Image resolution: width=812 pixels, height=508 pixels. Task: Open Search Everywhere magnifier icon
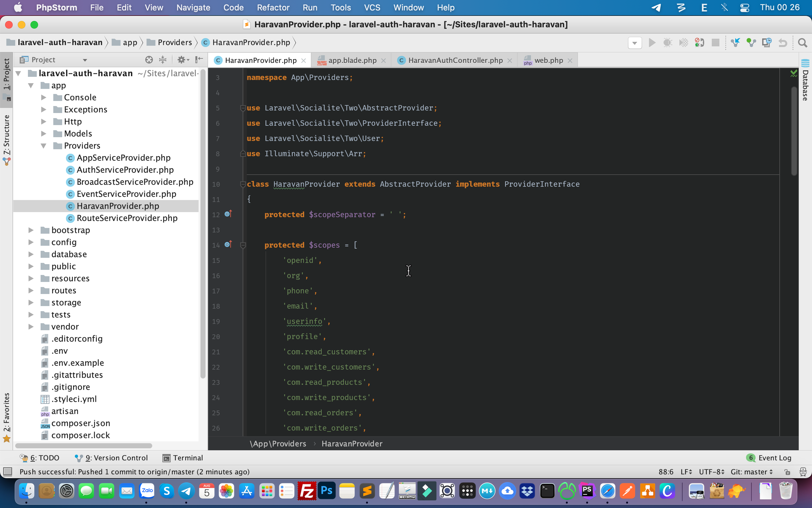click(x=802, y=43)
